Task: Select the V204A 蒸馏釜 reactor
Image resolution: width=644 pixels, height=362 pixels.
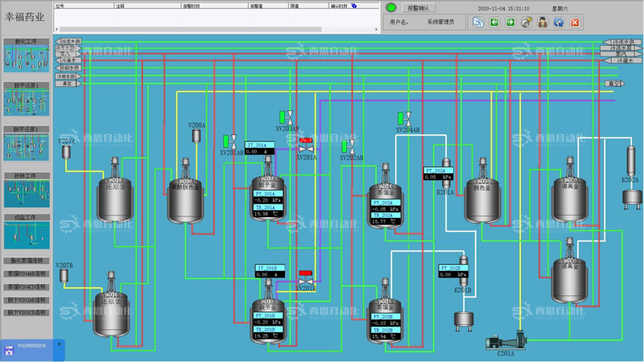Action: [x=386, y=195]
